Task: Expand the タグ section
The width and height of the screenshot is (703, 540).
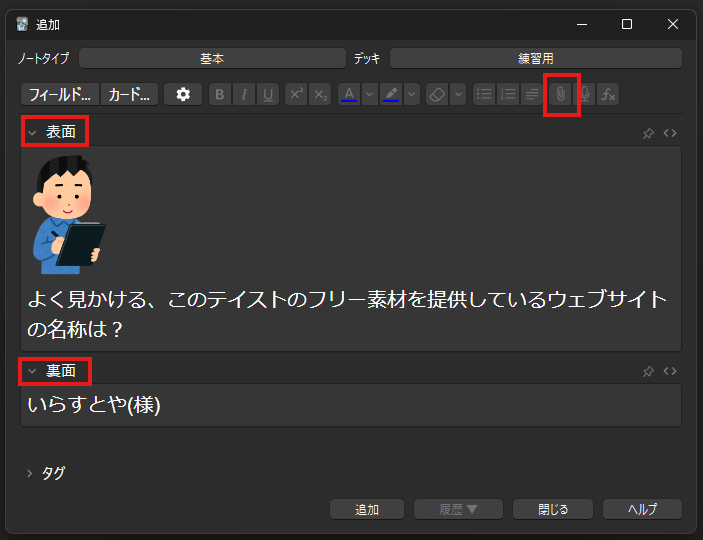Action: 31,473
